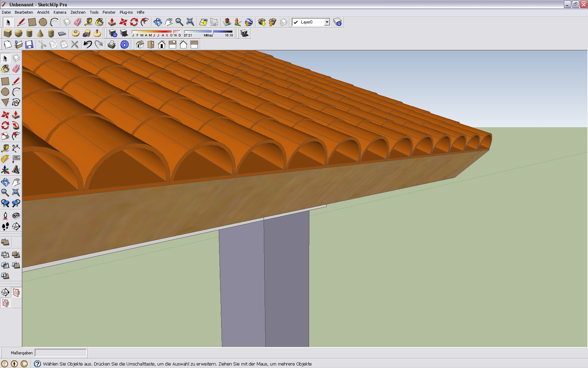Pick the Dimension tool

(x=16, y=148)
